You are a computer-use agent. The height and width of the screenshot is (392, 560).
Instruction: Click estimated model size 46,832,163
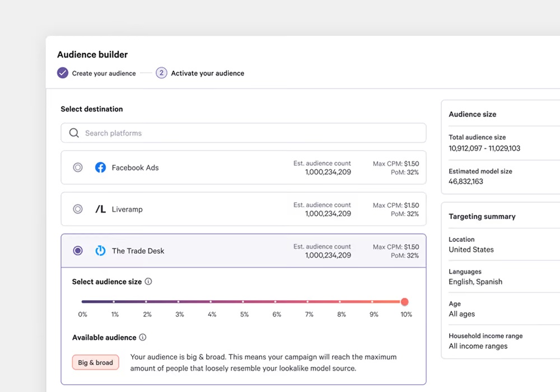[466, 181]
